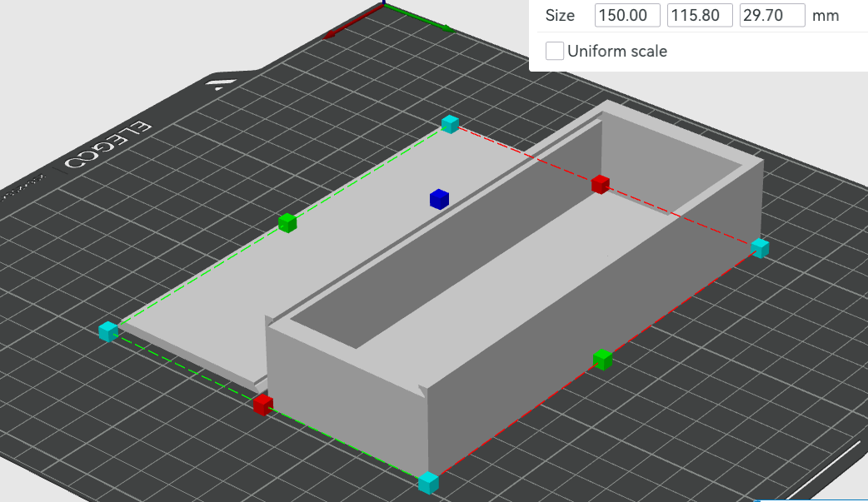Click the "Uniform scale" label text
868x502 pixels.
617,51
